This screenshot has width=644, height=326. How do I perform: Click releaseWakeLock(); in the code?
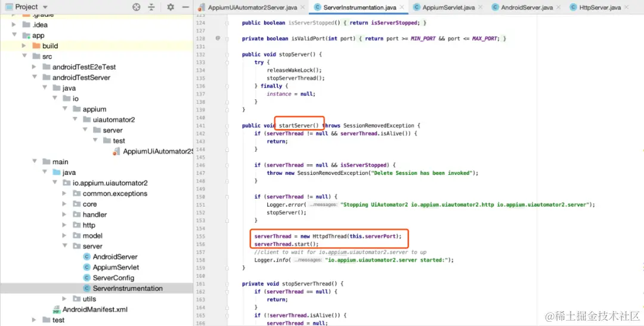tap(295, 70)
